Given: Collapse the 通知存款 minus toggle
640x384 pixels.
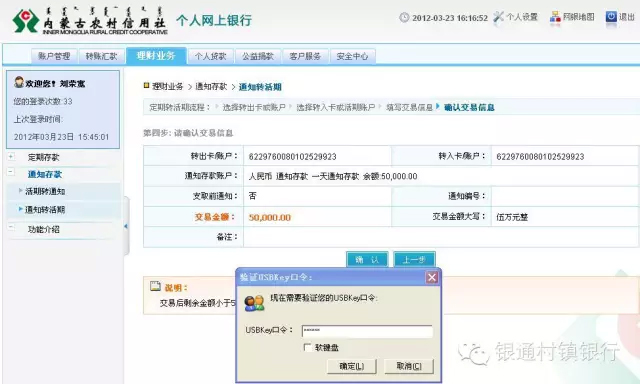Looking at the screenshot, I should (11, 172).
